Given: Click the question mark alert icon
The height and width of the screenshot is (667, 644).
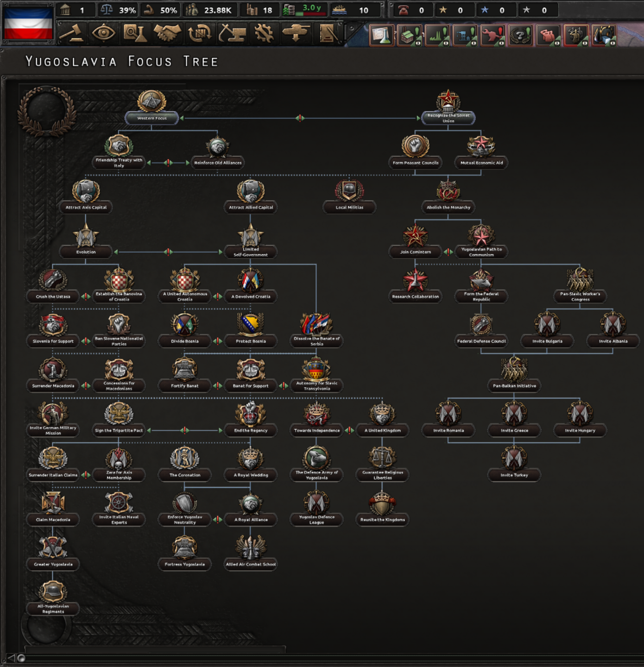Looking at the screenshot, I should pyautogui.click(x=520, y=35).
